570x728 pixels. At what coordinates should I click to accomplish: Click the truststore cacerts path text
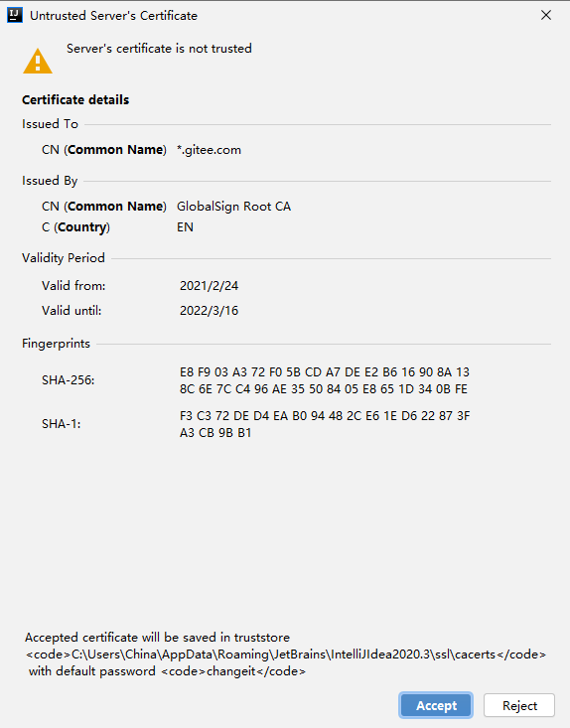(286, 655)
